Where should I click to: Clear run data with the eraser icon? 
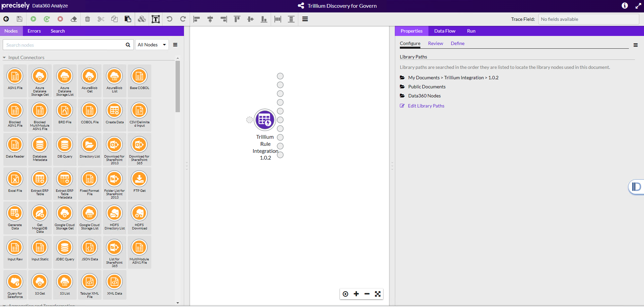74,19
